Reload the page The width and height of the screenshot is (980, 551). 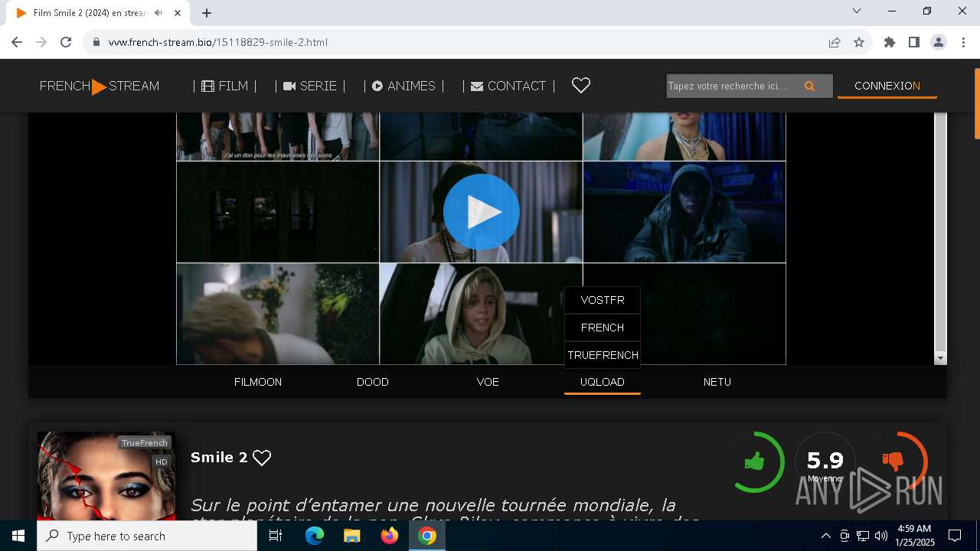point(66,42)
